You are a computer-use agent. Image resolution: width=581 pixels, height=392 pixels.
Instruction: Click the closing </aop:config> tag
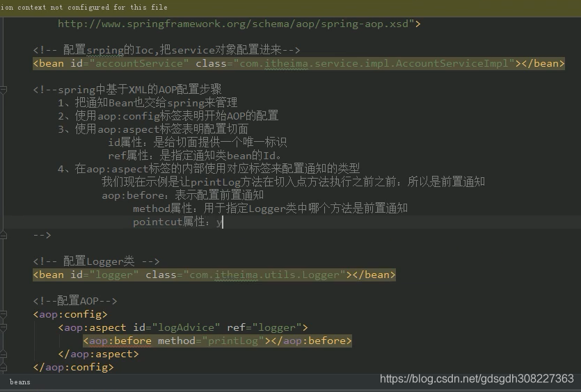(73, 368)
